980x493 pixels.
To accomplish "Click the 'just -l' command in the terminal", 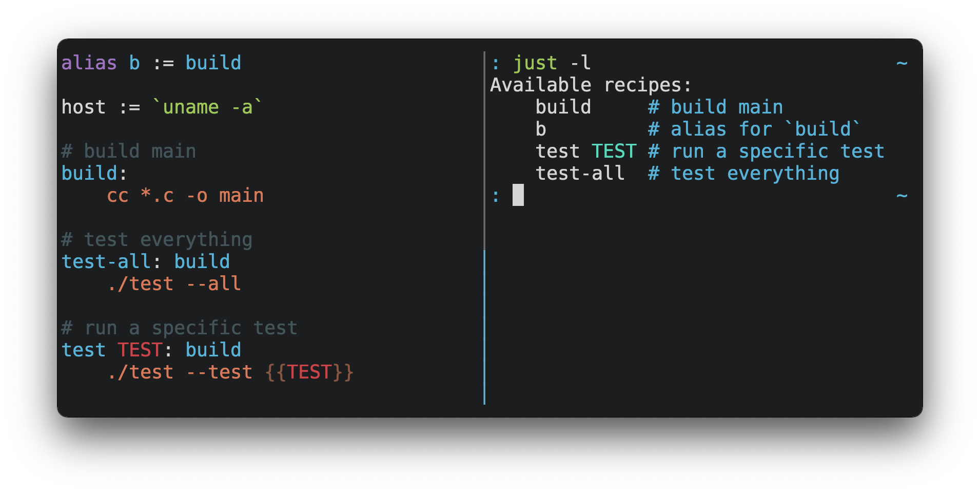I will 552,63.
